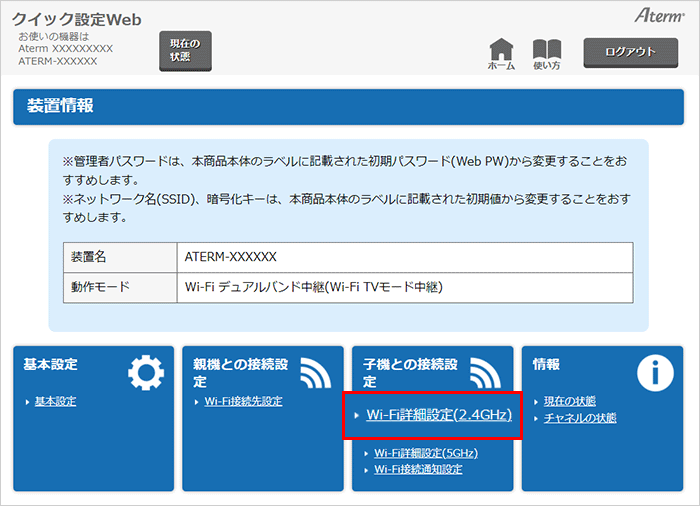The image size is (700, 506).
Task: Open 現在の状態 link in 情報 panel
Action: 570,402
